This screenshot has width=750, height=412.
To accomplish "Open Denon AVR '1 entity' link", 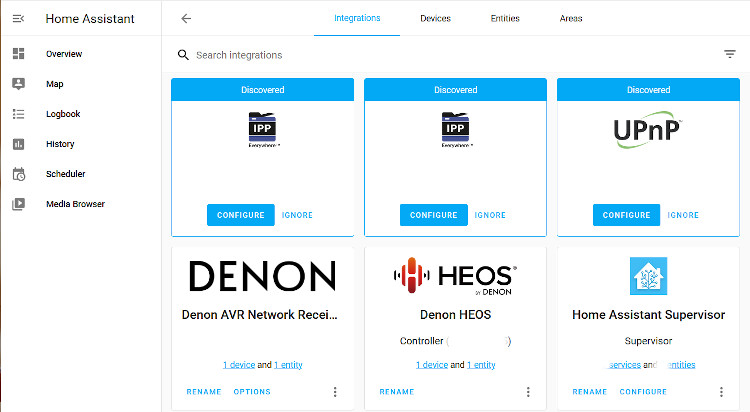I will point(288,365).
